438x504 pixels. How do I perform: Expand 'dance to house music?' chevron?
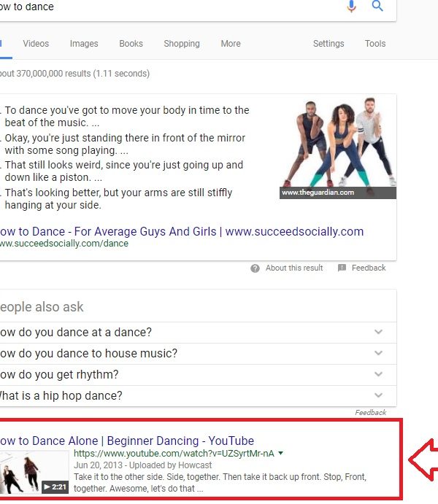(x=379, y=353)
